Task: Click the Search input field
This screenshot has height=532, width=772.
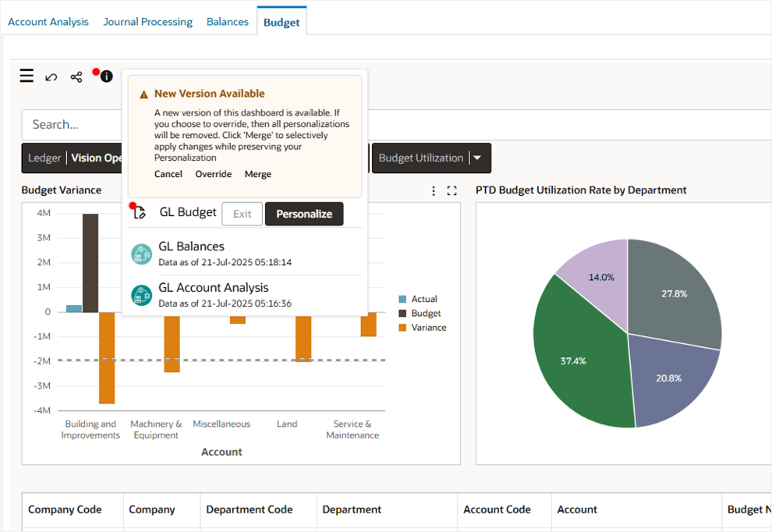Action: 72,125
